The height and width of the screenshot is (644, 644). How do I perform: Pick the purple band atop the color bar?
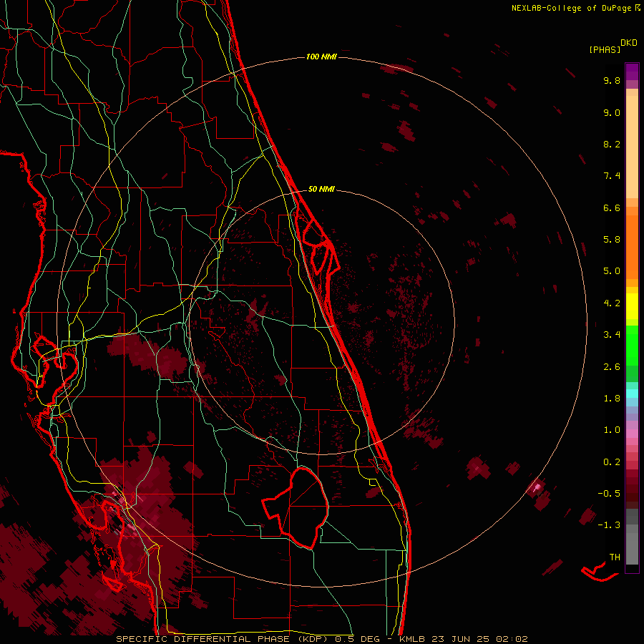tap(632, 72)
